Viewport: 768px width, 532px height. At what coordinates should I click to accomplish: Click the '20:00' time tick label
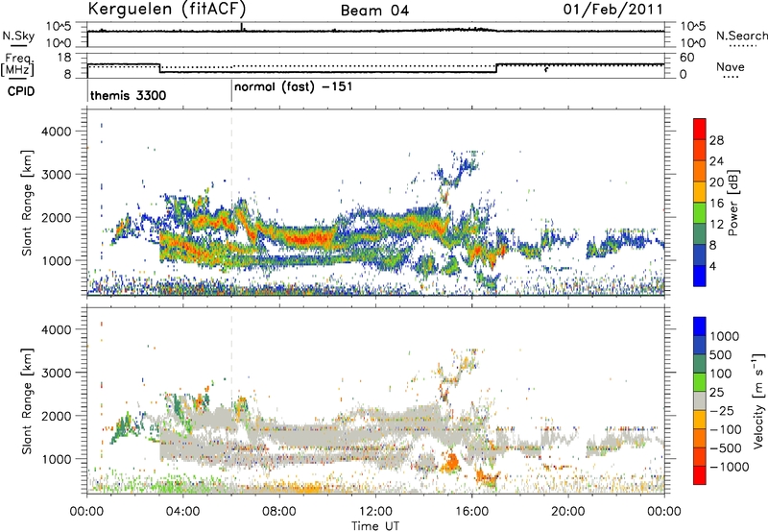pos(567,512)
